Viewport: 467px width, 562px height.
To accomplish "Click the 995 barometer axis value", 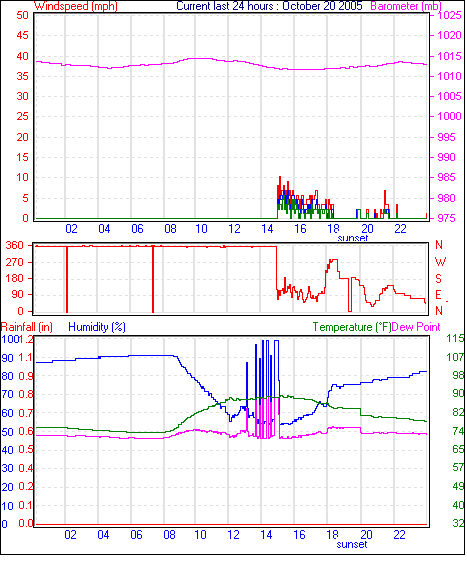I will [x=447, y=137].
